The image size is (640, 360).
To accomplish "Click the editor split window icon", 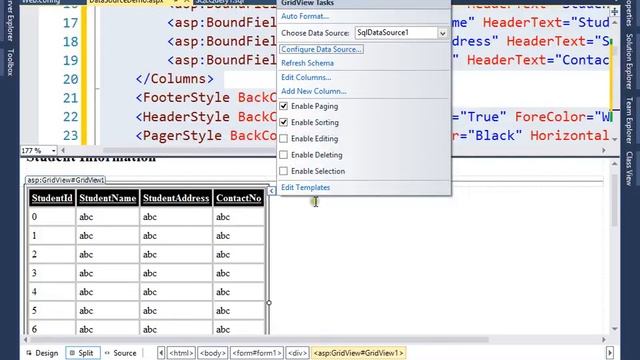I will (614, 11).
